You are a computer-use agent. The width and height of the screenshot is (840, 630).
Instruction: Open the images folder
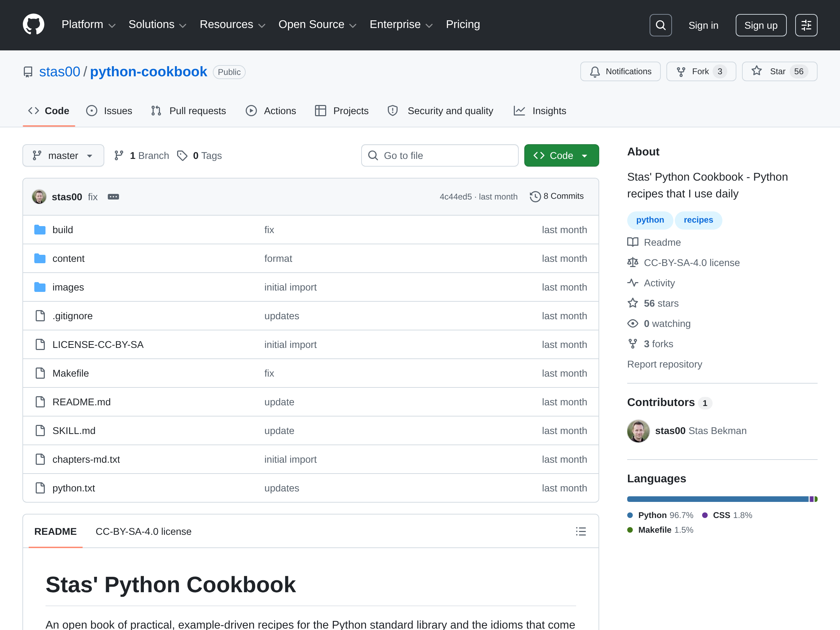click(68, 287)
